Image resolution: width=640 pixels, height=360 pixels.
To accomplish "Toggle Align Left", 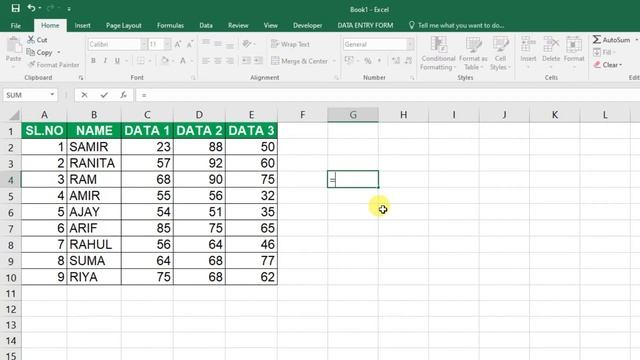I will point(206,61).
